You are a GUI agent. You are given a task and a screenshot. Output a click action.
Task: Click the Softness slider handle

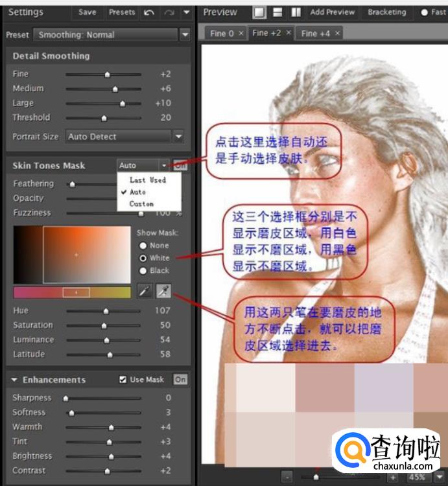(71, 413)
